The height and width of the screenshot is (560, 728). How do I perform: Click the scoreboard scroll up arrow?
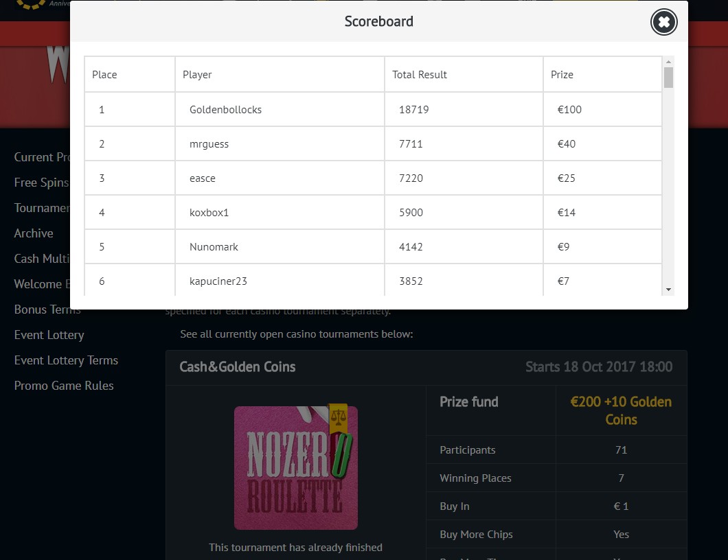coord(668,62)
